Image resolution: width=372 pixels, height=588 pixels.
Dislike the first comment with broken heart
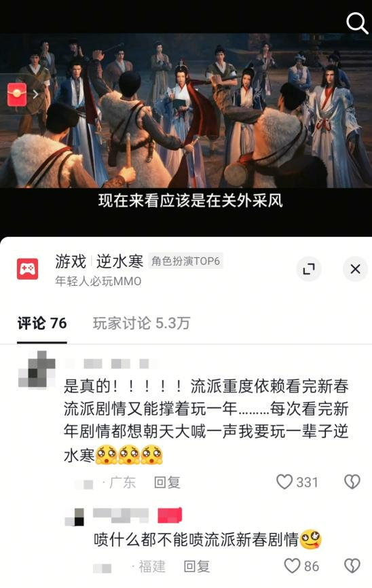(x=352, y=482)
